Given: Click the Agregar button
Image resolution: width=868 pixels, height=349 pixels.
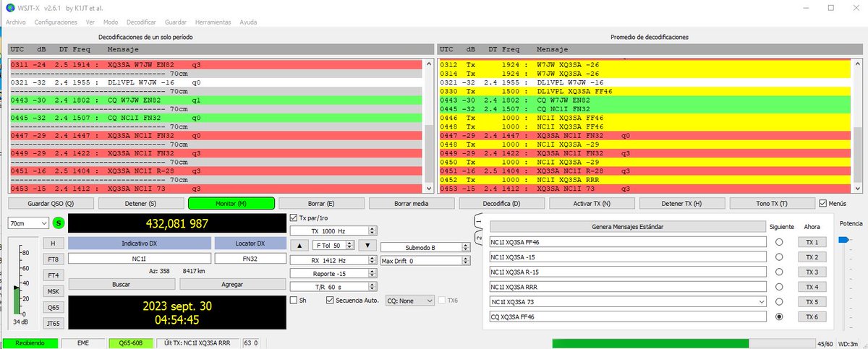Looking at the screenshot, I should tap(231, 285).
